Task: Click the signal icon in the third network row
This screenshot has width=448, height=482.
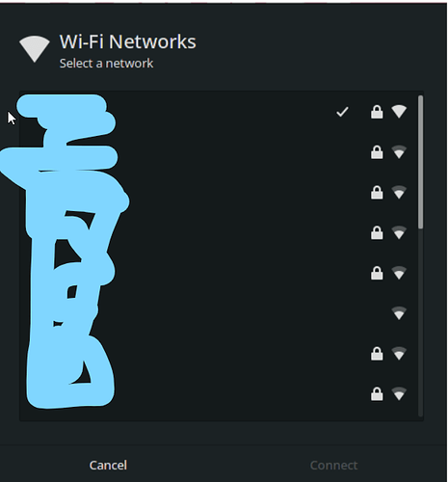Action: [x=399, y=192]
